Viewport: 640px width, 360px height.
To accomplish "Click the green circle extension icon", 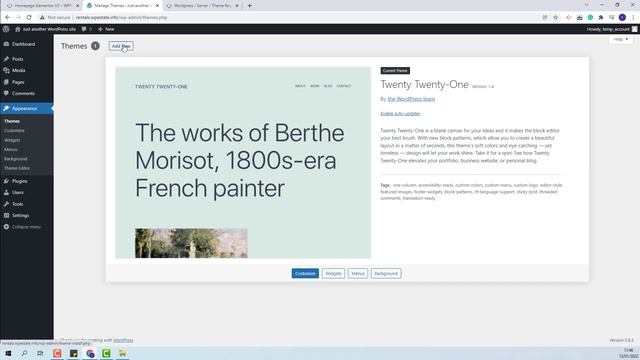I will tap(590, 18).
